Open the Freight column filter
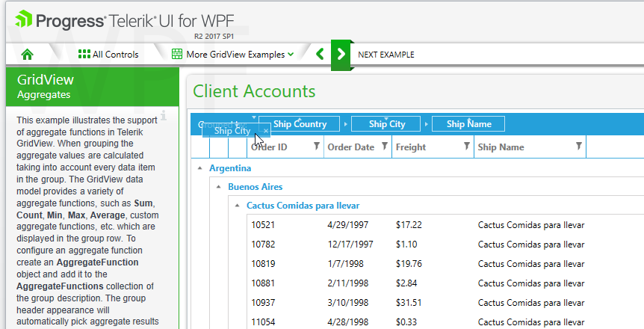The height and width of the screenshot is (329, 644). [x=467, y=147]
